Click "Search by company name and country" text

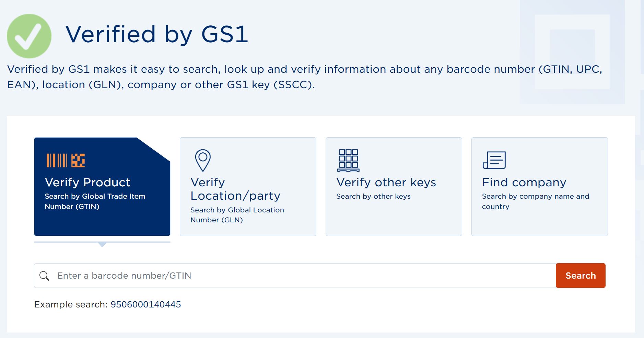(535, 201)
